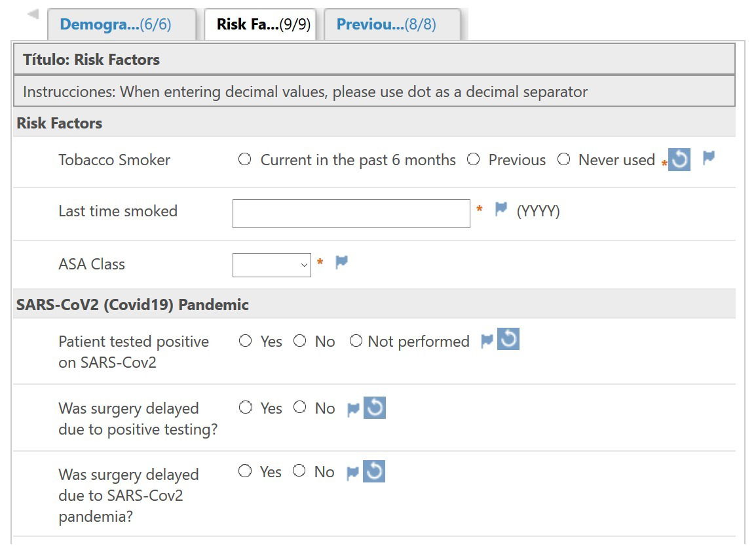Focus the Last time smoked year field
This screenshot has height=548, width=756.
tap(351, 213)
